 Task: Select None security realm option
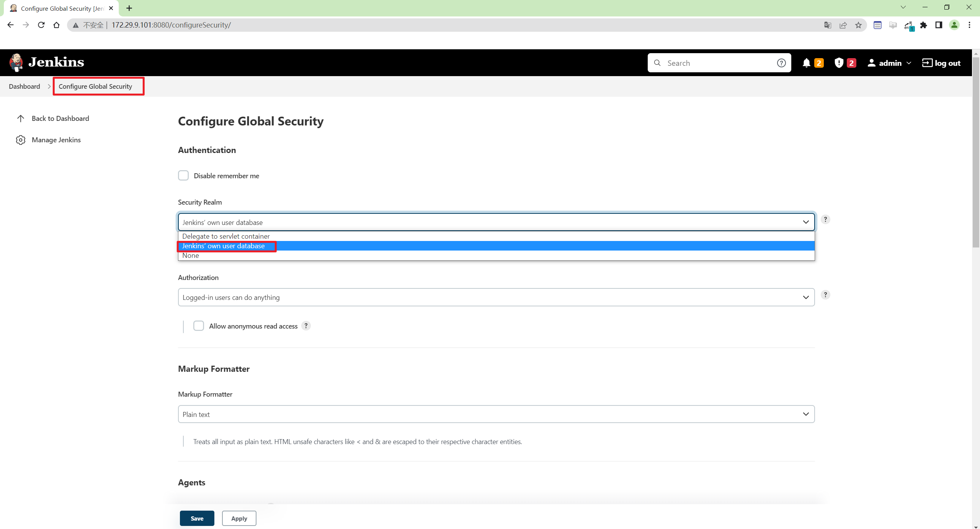496,256
